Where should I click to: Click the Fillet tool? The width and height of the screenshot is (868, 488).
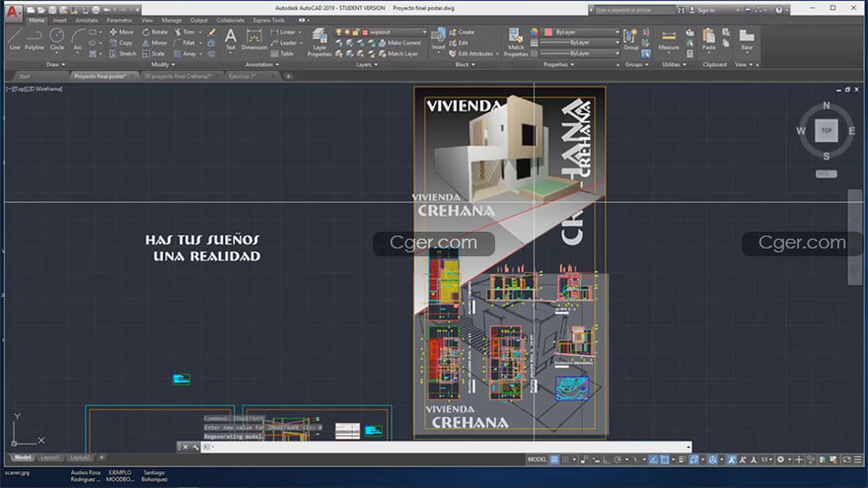click(x=184, y=42)
